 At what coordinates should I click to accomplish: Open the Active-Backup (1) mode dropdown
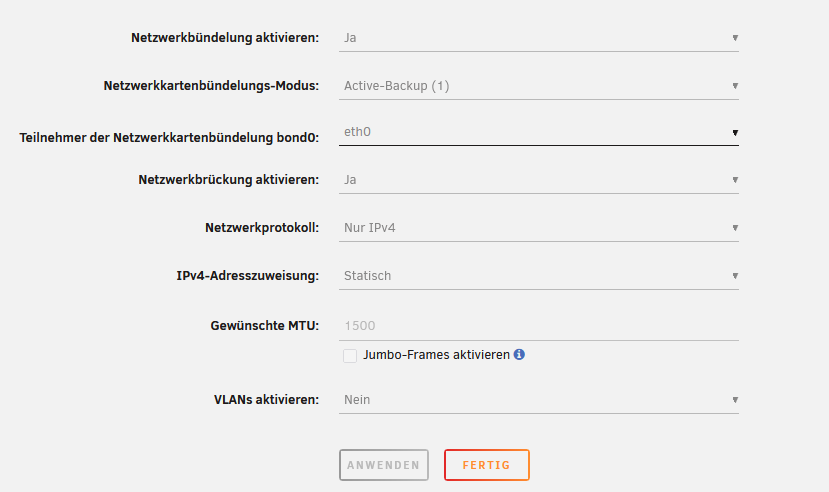pyautogui.click(x=539, y=86)
